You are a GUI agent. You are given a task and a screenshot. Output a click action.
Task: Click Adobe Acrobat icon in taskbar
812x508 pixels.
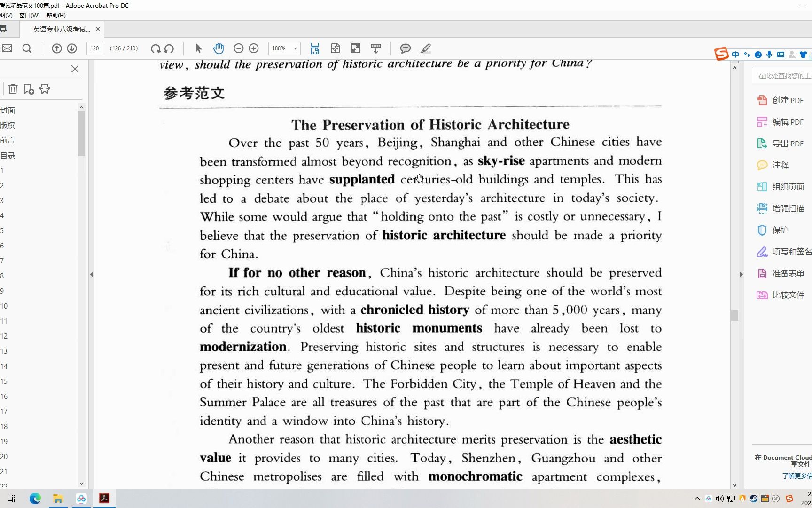[x=104, y=499]
